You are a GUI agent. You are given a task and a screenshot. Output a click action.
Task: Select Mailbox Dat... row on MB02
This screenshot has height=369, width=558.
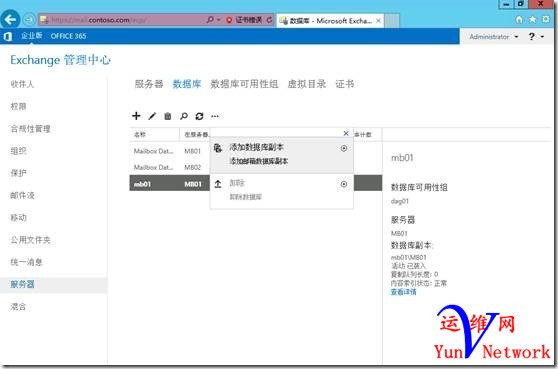point(170,167)
